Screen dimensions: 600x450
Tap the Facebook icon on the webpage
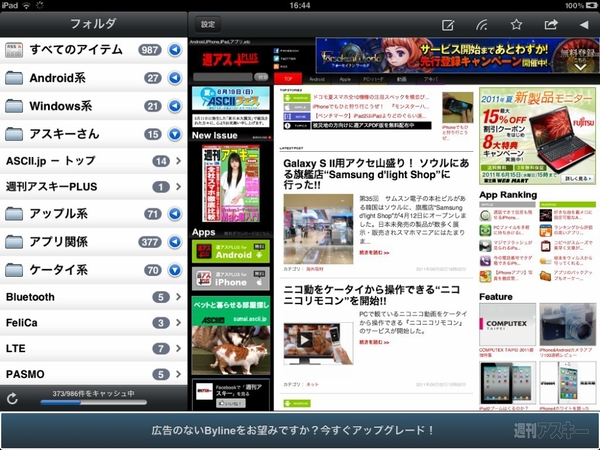[x=276, y=51]
